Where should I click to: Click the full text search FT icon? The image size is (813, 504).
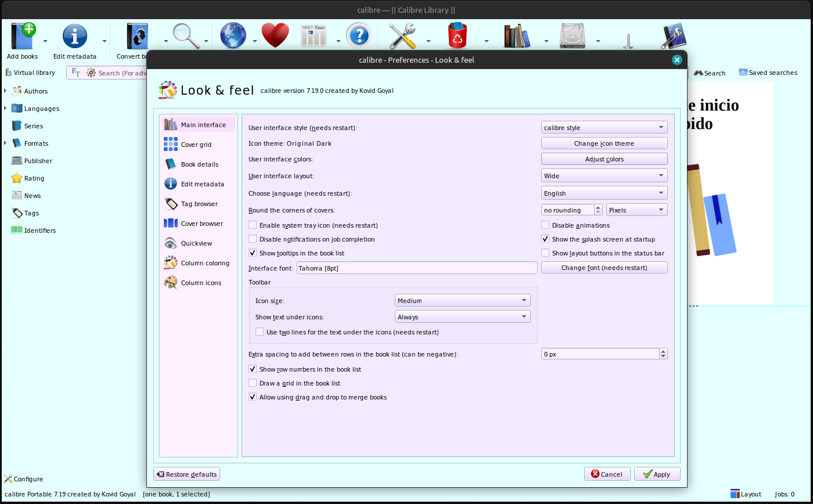click(76, 73)
